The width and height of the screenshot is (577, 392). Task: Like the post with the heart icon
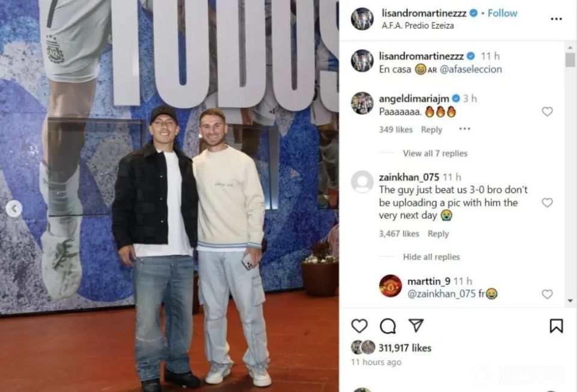(359, 326)
